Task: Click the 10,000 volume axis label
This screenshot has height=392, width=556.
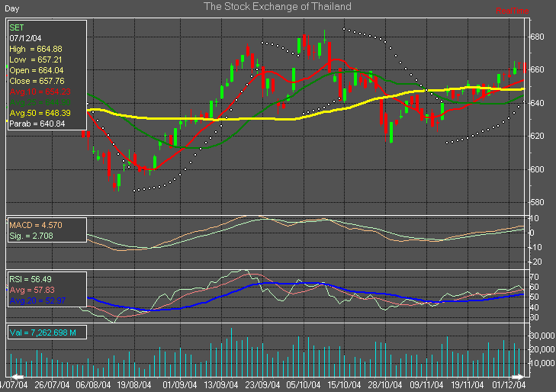Action: click(542, 363)
